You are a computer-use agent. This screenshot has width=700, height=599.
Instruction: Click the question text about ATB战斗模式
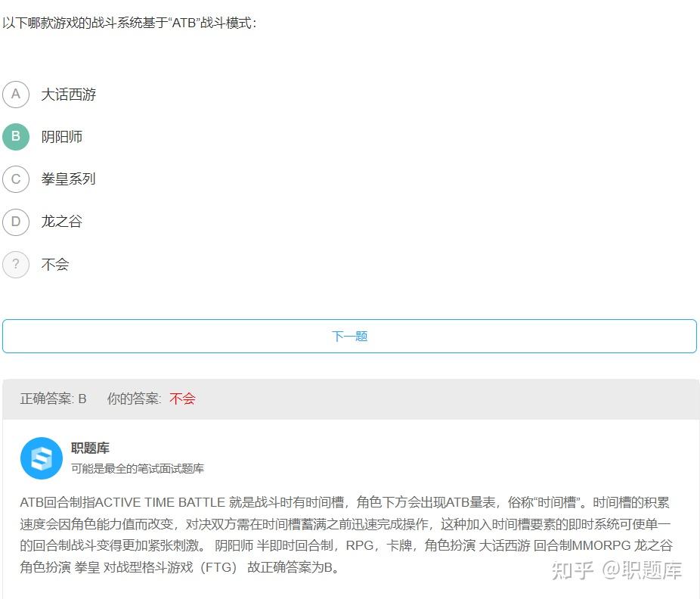tap(129, 23)
